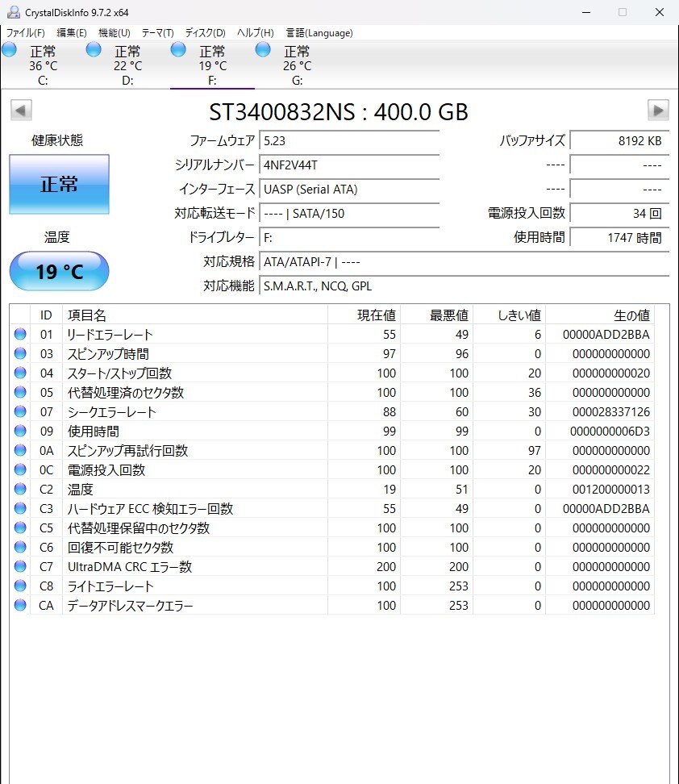679x784 pixels.
Task: Click raw value 0000000006D3
Action: 610,431
